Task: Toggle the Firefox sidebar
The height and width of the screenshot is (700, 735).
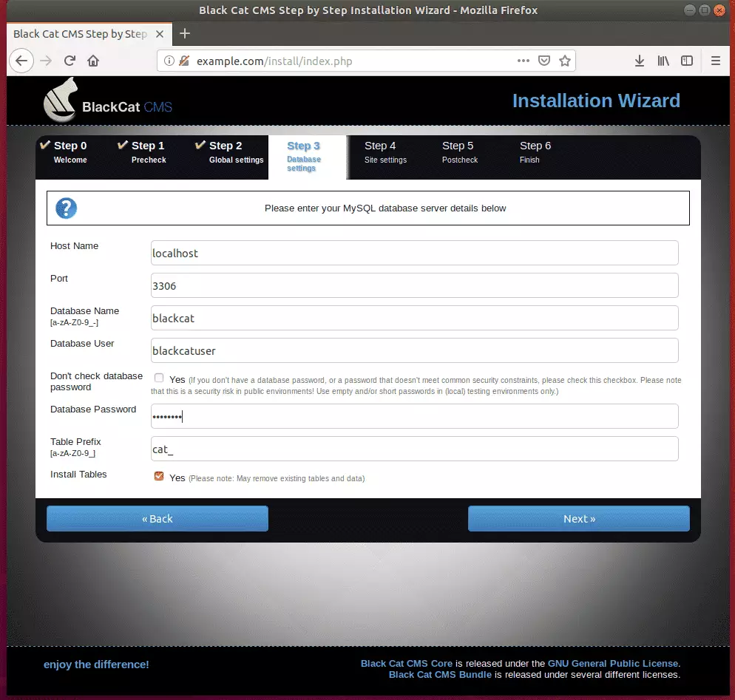Action: [687, 61]
